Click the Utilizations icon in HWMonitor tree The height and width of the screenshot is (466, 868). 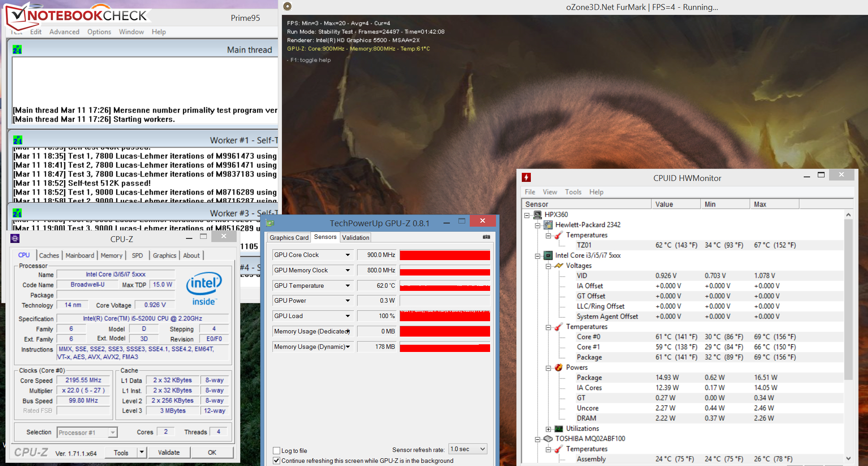(x=559, y=428)
